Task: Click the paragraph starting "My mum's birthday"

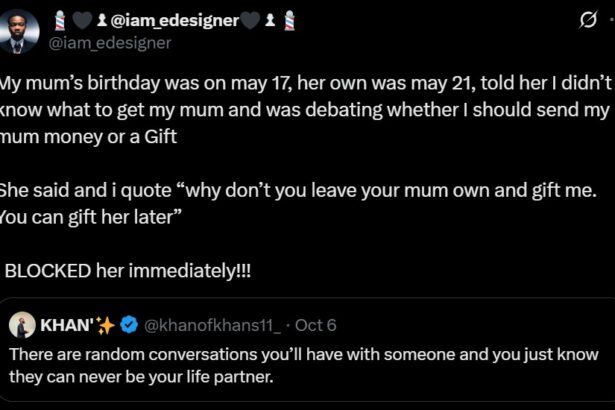Action: [x=300, y=109]
